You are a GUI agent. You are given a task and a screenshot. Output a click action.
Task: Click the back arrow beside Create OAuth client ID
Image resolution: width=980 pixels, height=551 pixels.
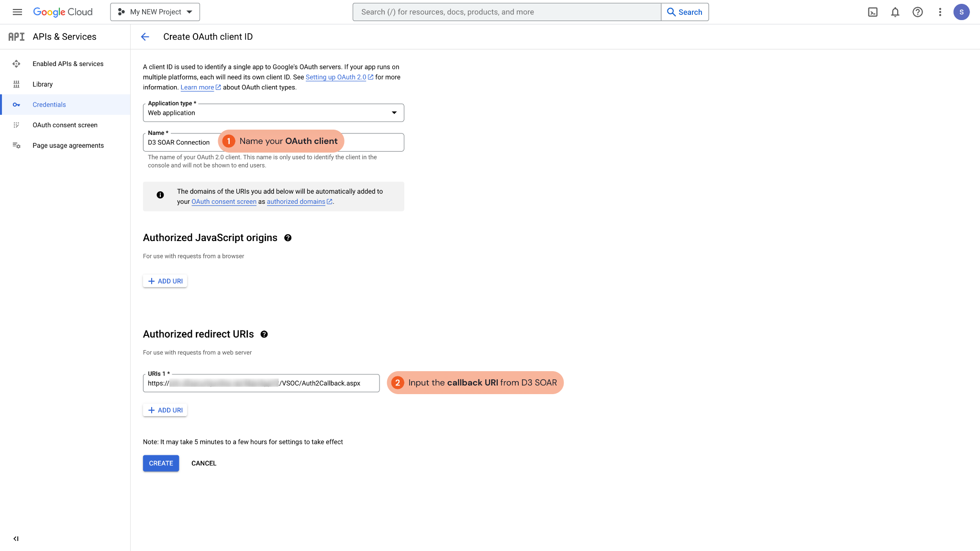point(145,36)
